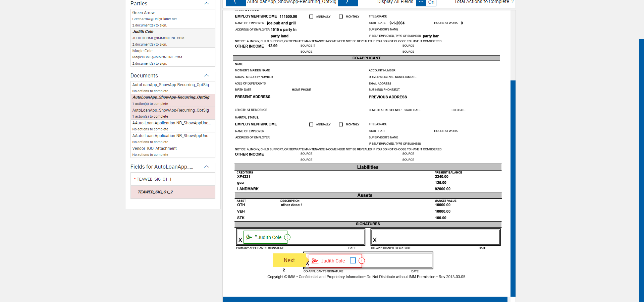644x302 pixels.
Task: Select party Judith Cole in Parties list
Action: click(173, 38)
